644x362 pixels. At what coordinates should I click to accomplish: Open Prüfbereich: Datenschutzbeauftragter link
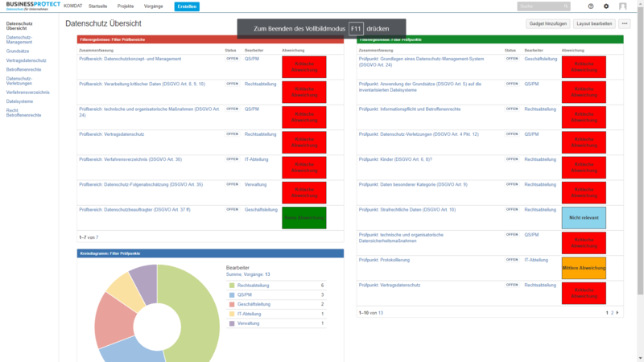(x=134, y=209)
